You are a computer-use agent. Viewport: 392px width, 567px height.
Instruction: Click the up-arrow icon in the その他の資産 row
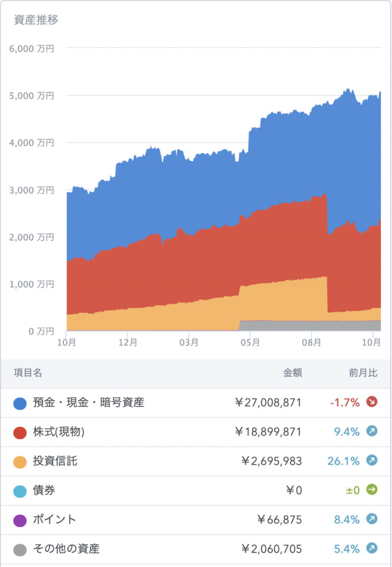pos(372,548)
